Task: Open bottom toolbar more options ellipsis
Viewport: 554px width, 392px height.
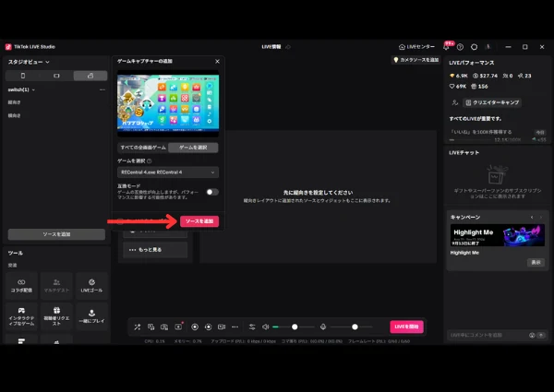Action: click(235, 327)
